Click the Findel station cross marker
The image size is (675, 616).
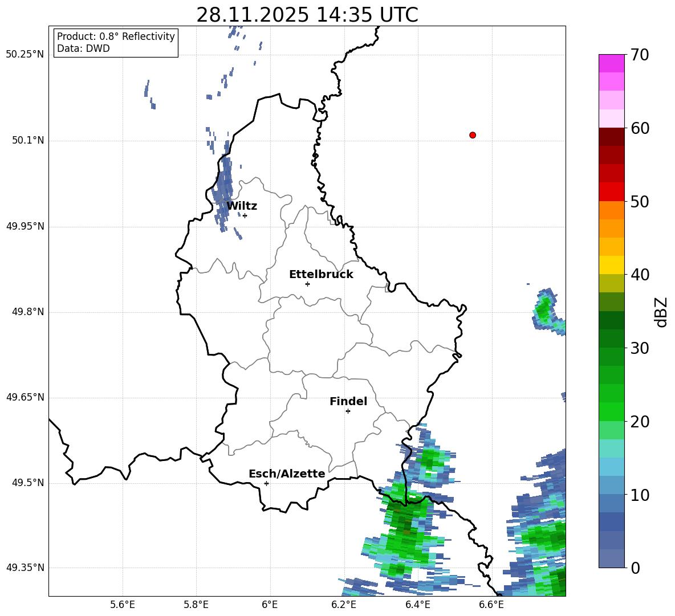[348, 411]
